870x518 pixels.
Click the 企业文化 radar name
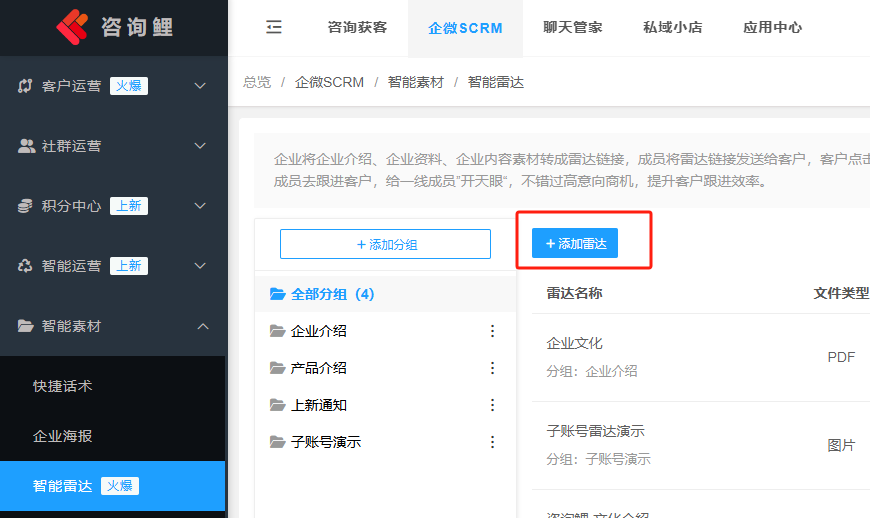click(x=574, y=343)
